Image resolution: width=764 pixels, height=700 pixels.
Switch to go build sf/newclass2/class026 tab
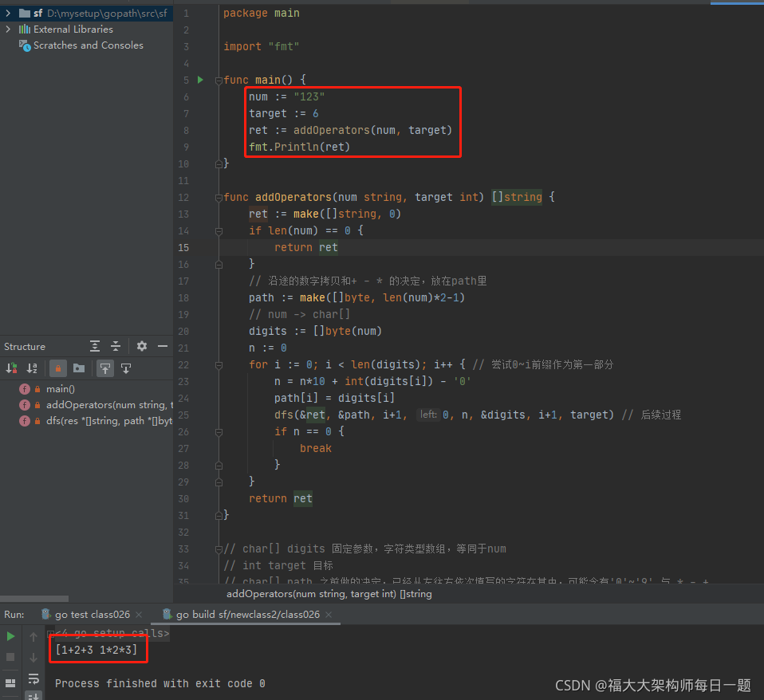point(247,614)
